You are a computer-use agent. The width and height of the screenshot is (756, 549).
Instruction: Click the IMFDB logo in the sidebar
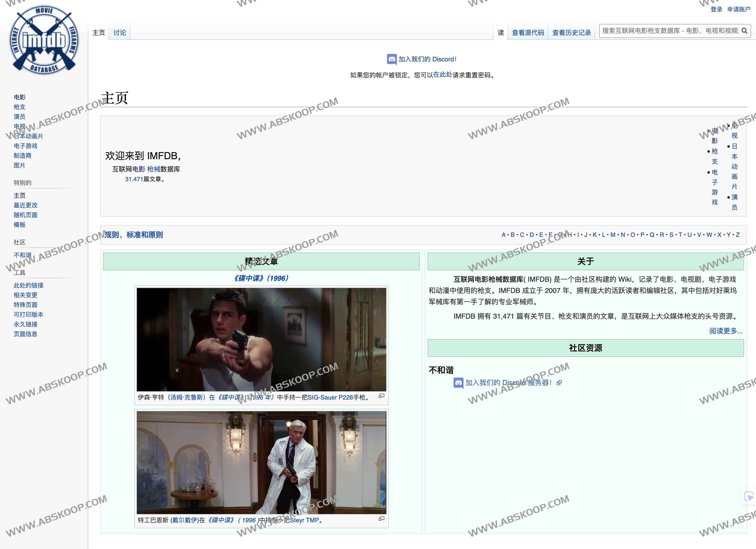(44, 40)
